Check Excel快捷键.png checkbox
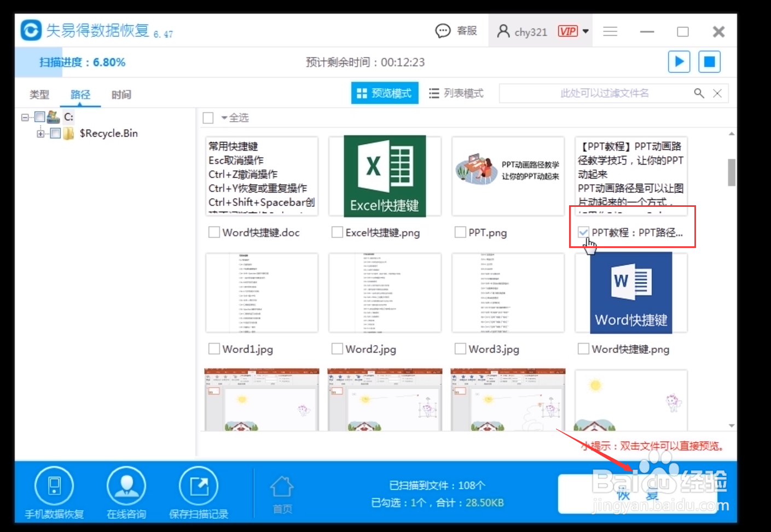771x532 pixels. tap(337, 233)
